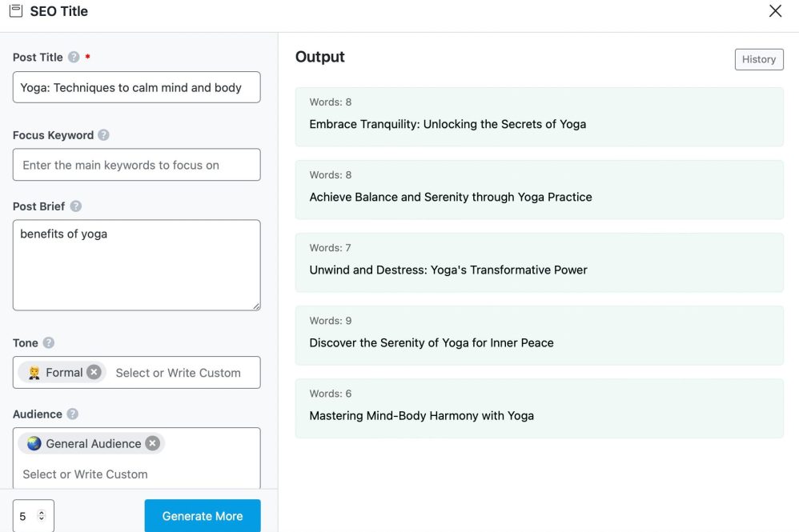Open the Tone selection dropdown
Image resolution: width=799 pixels, height=532 pixels.
pos(178,373)
